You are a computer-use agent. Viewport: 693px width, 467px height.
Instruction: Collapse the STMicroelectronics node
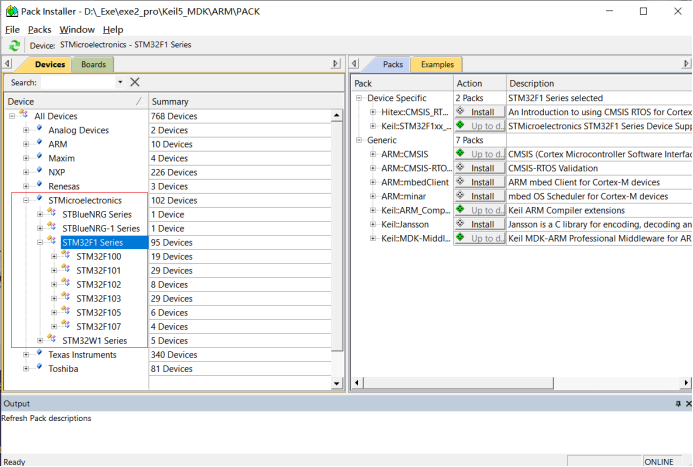26,201
